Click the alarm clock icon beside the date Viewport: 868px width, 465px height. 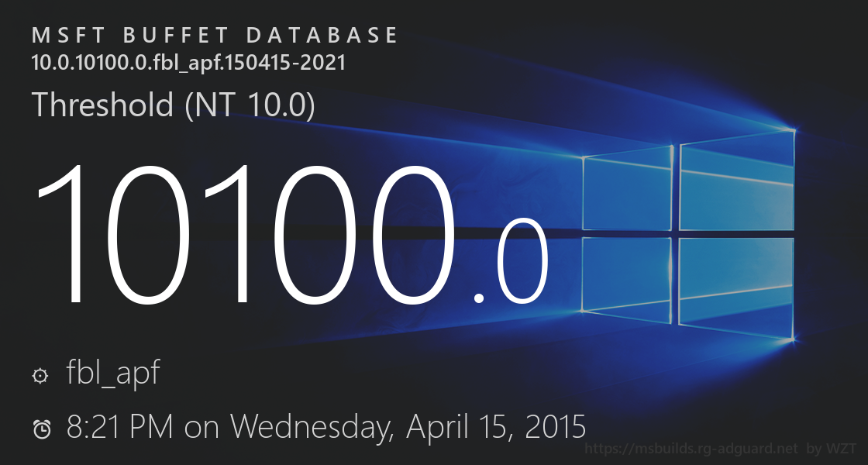tap(42, 429)
